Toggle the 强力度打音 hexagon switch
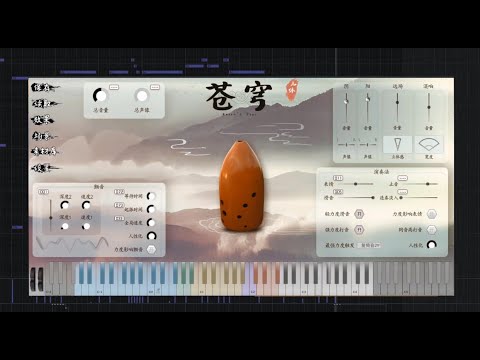Screen dimensions: 480x360 click(x=359, y=230)
